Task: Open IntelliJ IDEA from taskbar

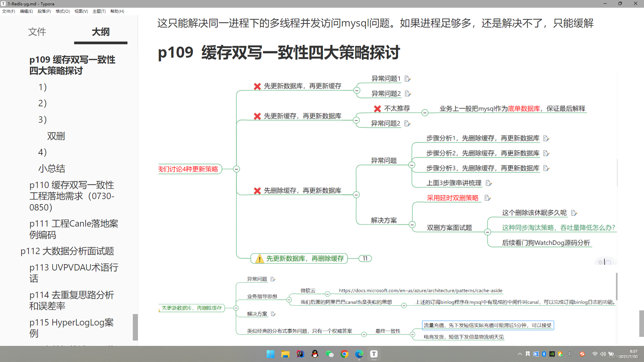Action: pyautogui.click(x=300, y=354)
